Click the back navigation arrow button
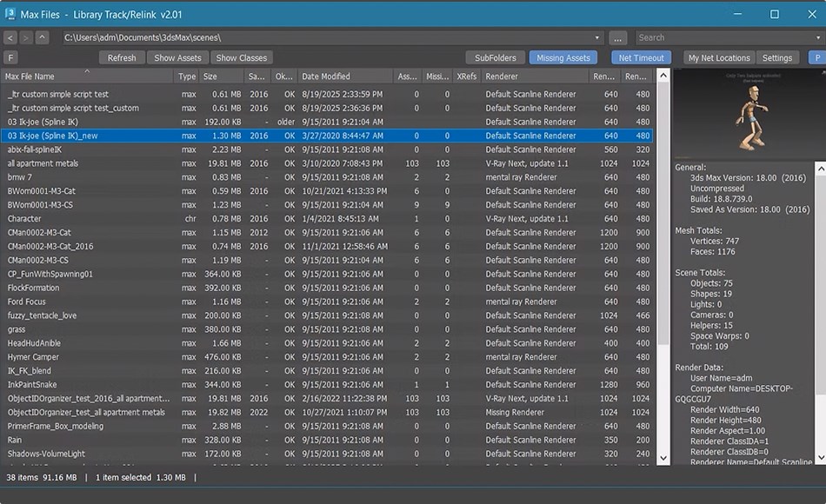Viewport: 826px width, 504px height. 10,38
